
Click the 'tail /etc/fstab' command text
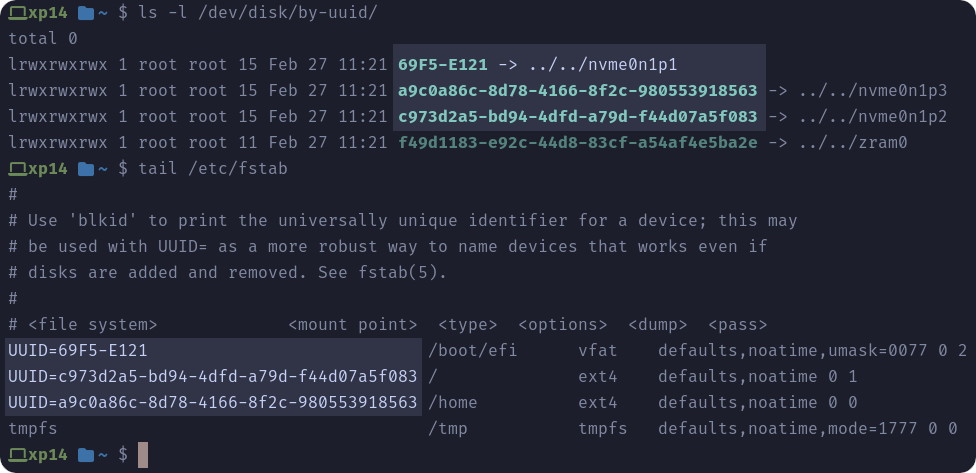point(213,169)
